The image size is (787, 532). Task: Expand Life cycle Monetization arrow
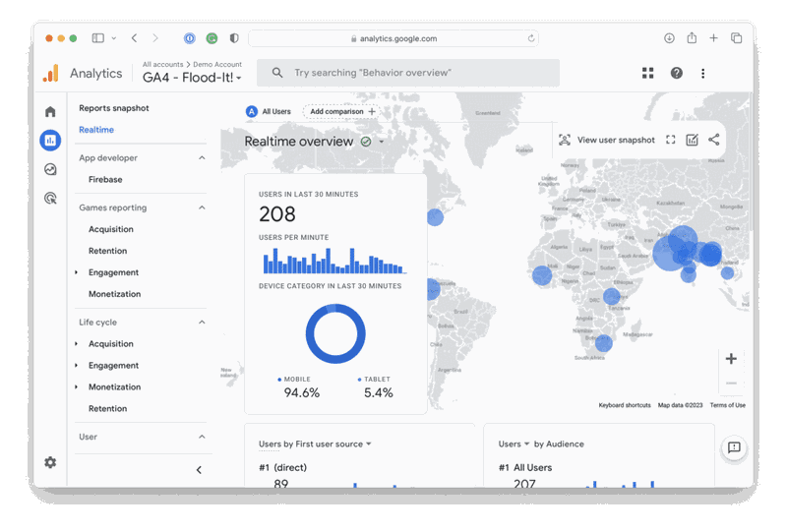pyautogui.click(x=77, y=387)
